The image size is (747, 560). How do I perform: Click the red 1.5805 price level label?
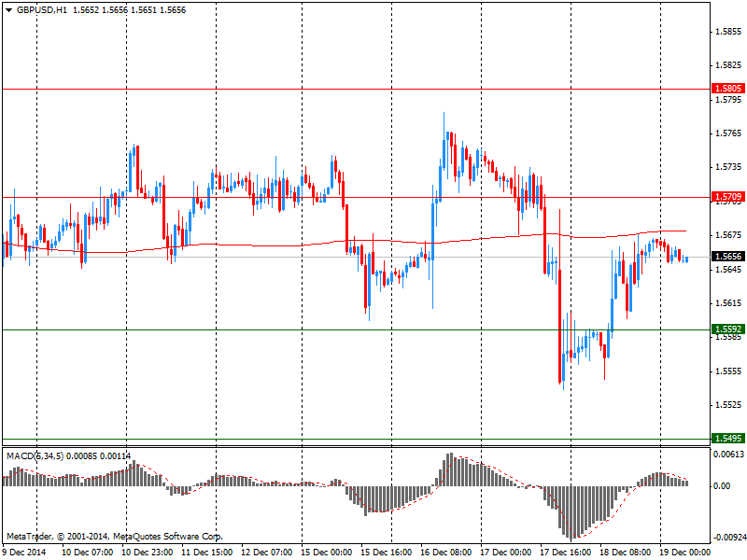coord(728,88)
